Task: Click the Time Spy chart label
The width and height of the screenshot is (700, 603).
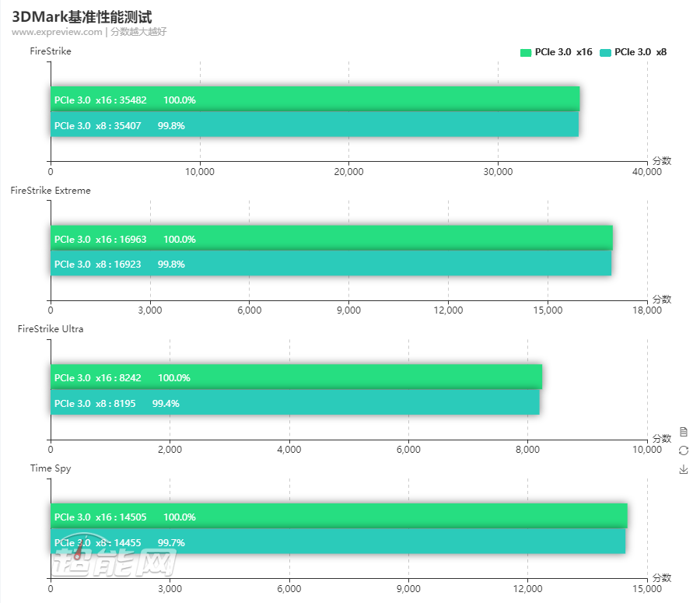Action: (x=51, y=468)
